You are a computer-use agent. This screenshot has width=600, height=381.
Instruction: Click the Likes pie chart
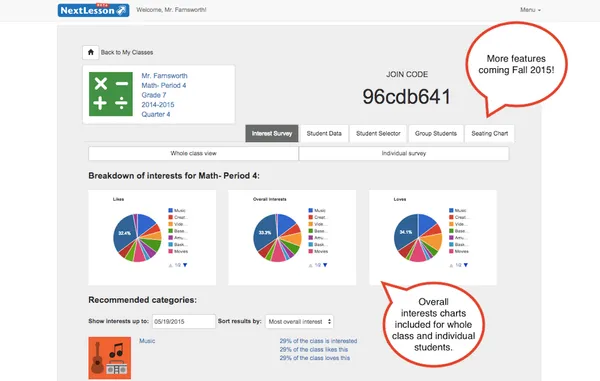coord(137,238)
